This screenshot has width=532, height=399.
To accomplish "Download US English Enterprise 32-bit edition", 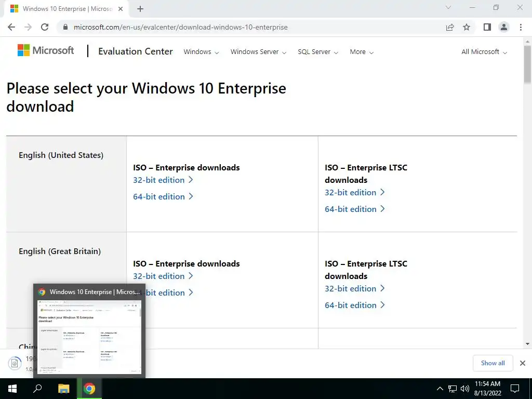I will pos(163,180).
